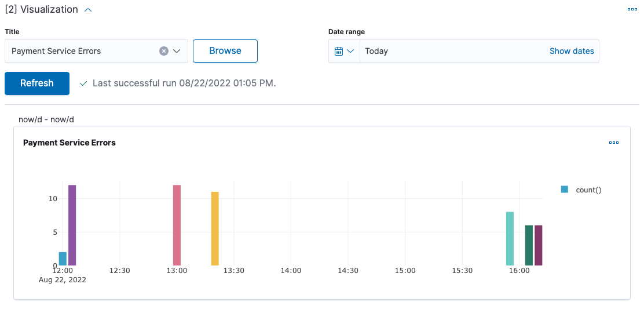Click the dark green bar after 16:00
Viewport: 644px width, 313px height.
click(529, 245)
